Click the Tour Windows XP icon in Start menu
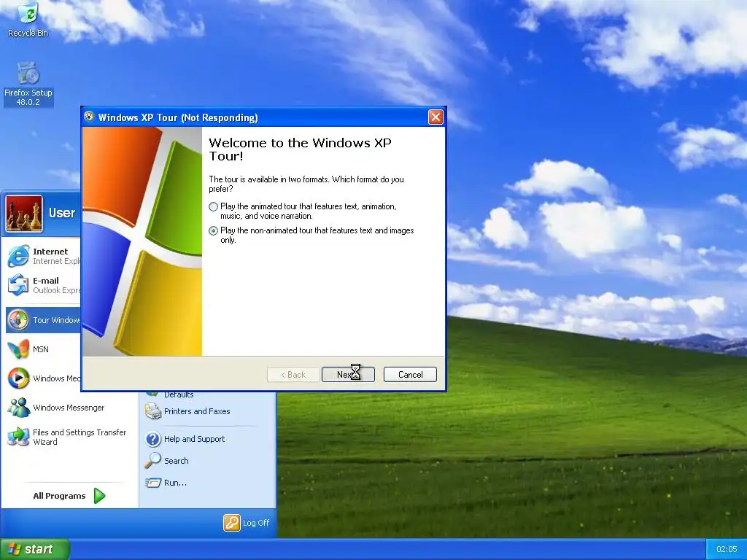This screenshot has height=560, width=747. (x=18, y=320)
